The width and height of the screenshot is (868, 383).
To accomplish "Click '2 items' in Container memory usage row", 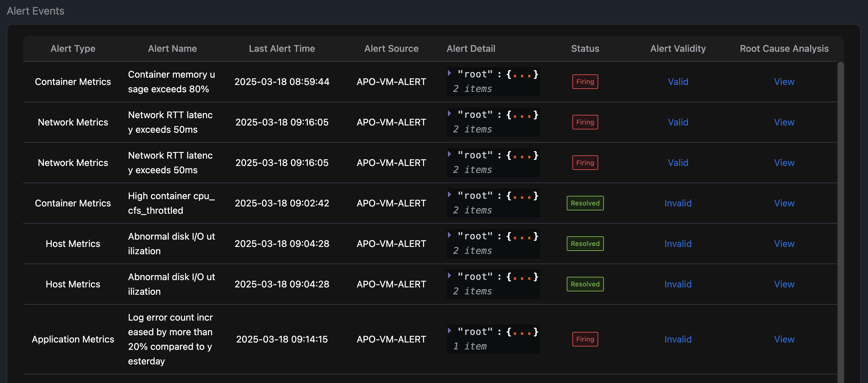I will pos(472,89).
